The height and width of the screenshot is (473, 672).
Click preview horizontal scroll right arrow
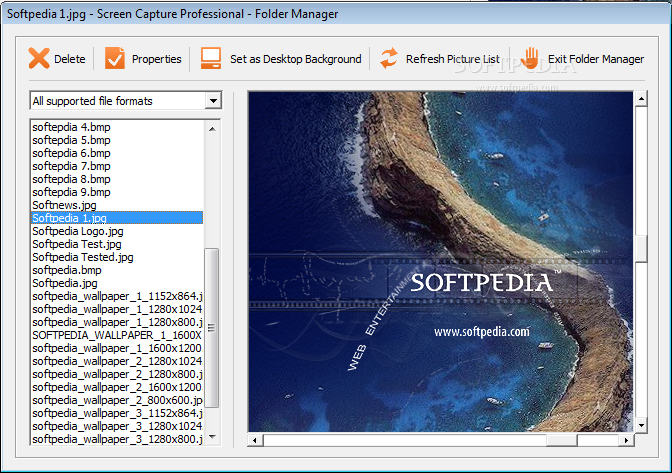[626, 440]
